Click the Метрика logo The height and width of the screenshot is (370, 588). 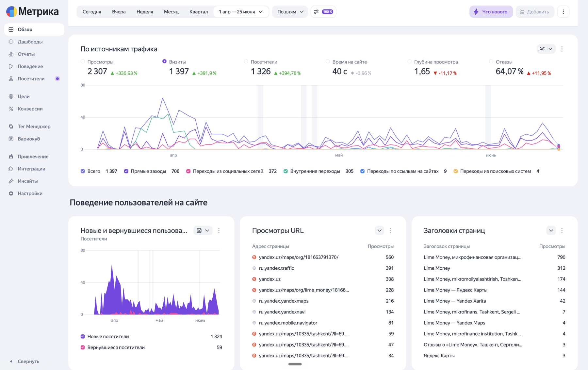click(x=32, y=12)
